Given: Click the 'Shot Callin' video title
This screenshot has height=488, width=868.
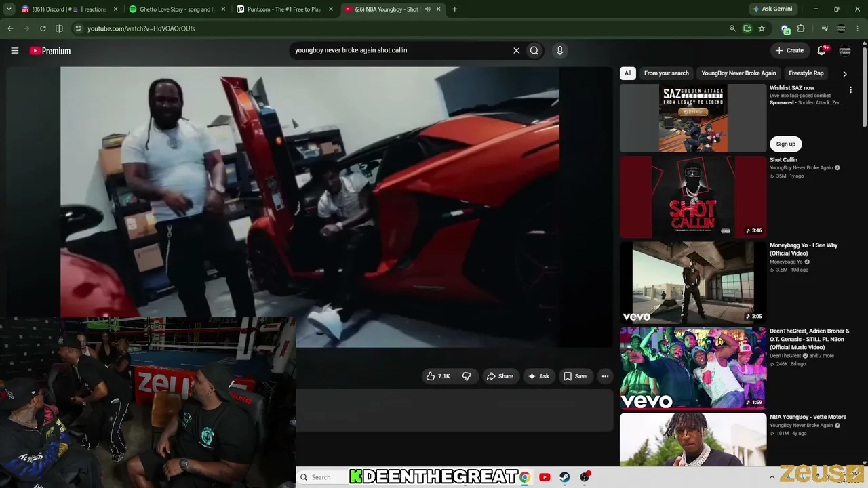Looking at the screenshot, I should point(783,160).
